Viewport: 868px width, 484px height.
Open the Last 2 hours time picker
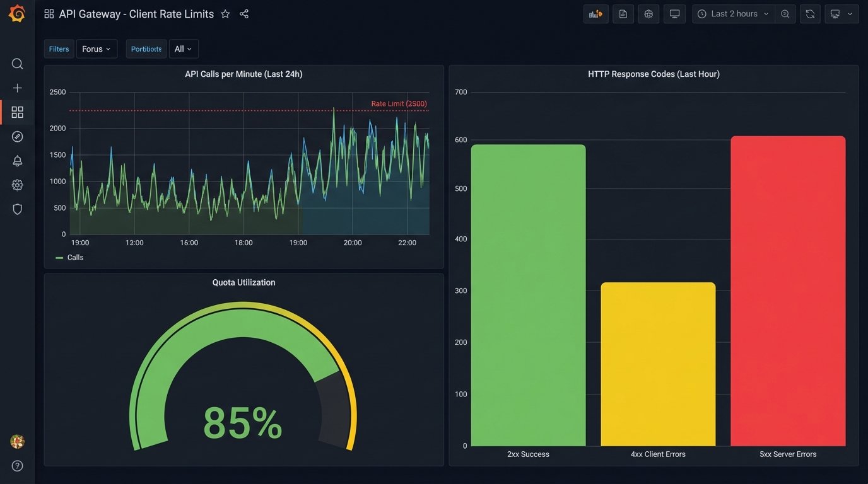click(733, 13)
